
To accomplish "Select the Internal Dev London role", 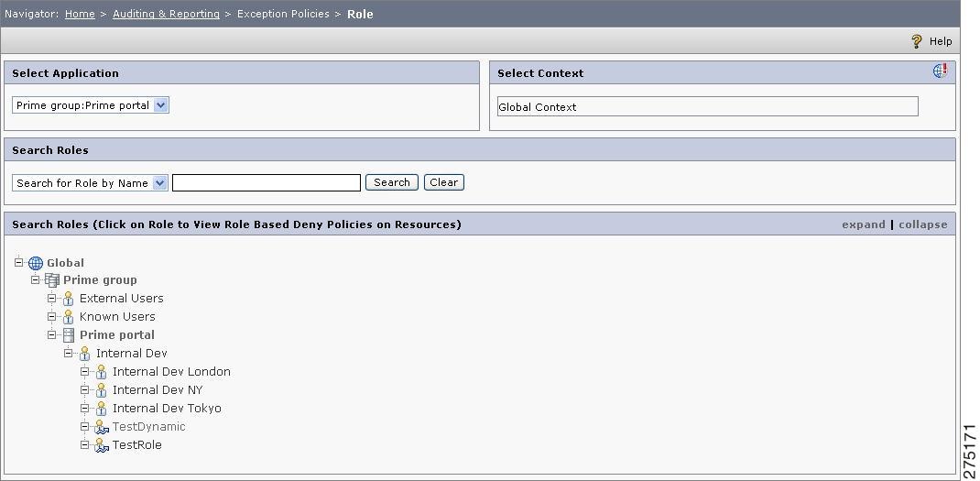I will click(172, 372).
